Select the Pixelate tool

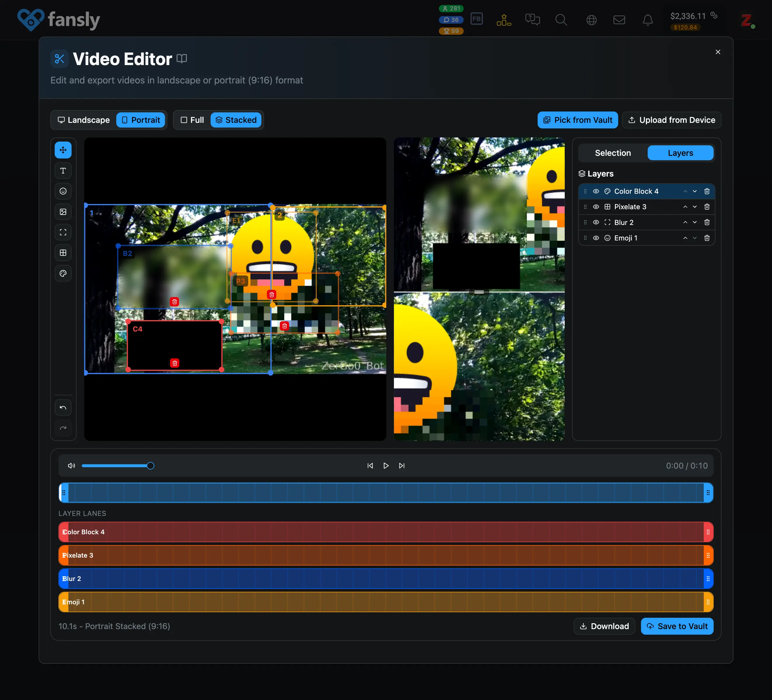[x=63, y=252]
